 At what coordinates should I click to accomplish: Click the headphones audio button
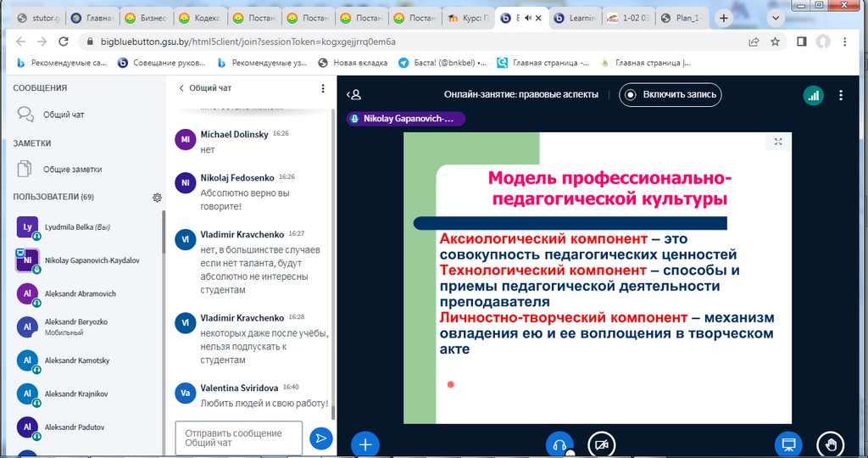coord(559,444)
